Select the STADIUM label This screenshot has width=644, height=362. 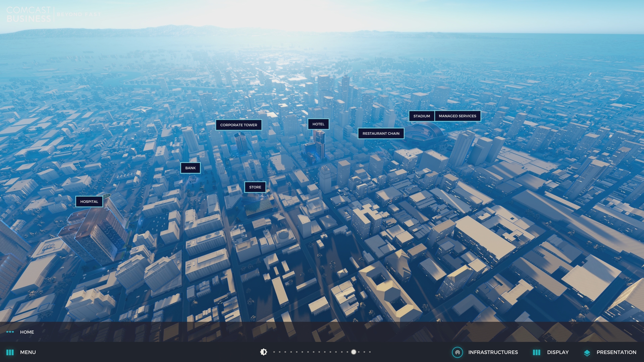(421, 116)
